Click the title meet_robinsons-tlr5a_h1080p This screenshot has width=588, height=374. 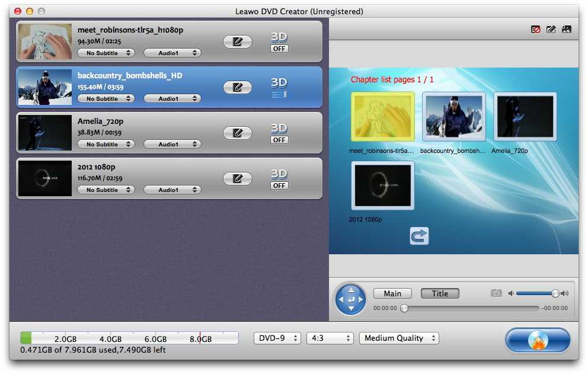click(x=130, y=30)
